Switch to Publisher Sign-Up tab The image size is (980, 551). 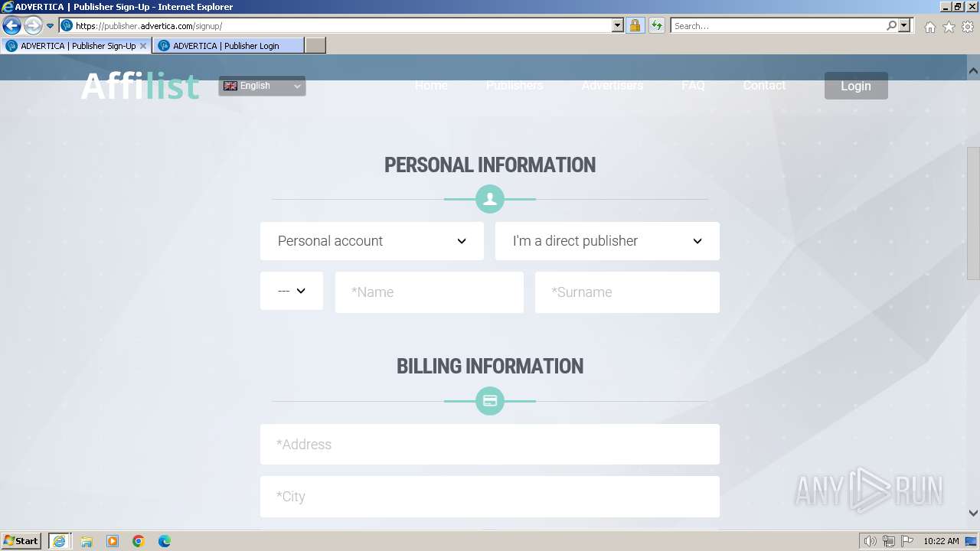tap(77, 46)
